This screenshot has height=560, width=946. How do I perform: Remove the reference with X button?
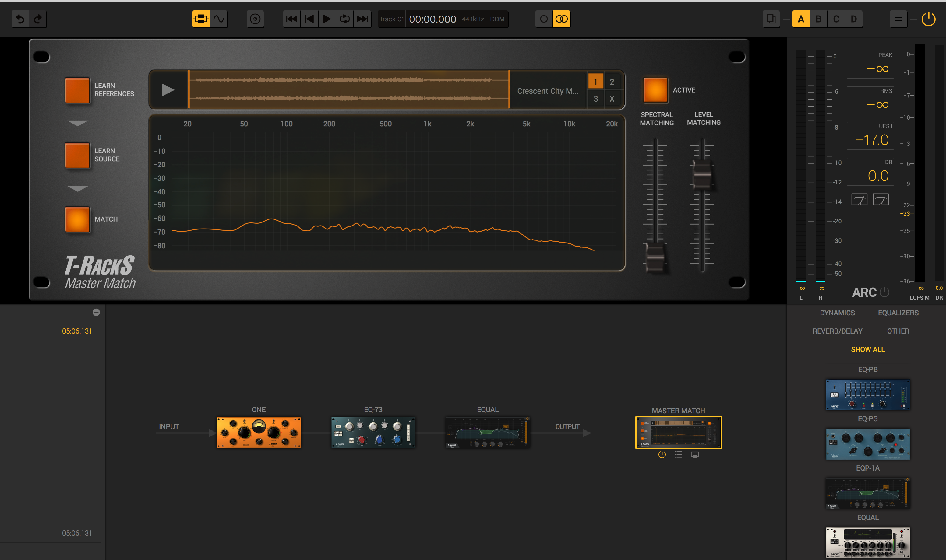coord(612,99)
